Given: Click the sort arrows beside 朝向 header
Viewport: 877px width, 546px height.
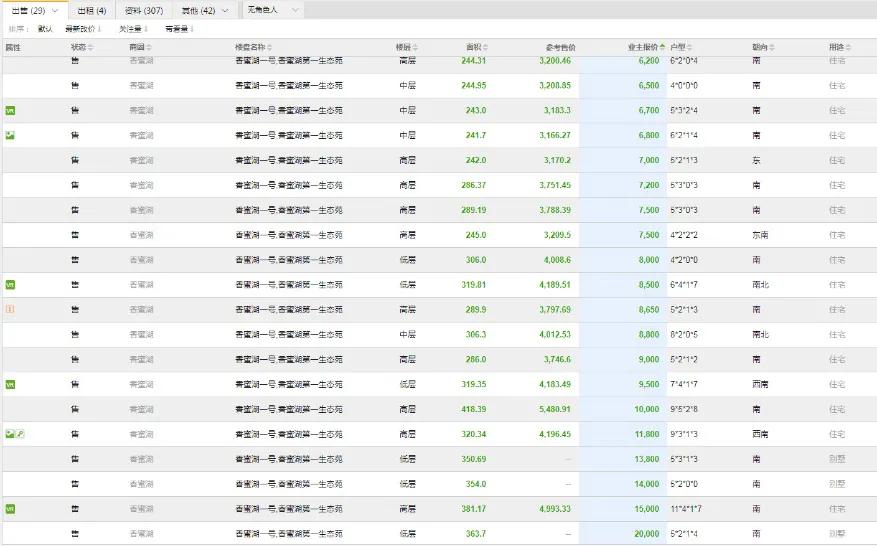Looking at the screenshot, I should click(772, 48).
